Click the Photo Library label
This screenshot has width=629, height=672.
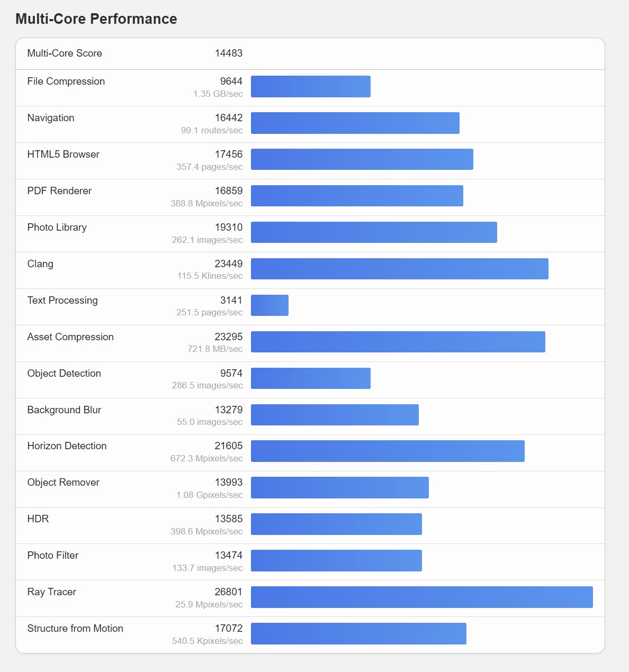57,227
